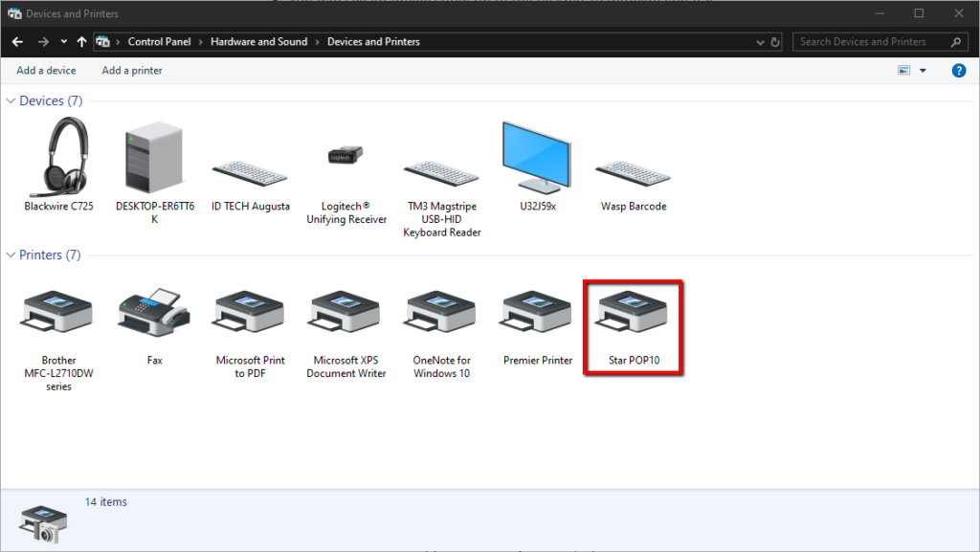980x552 pixels.
Task: Go up one level with Up arrow
Action: point(82,42)
